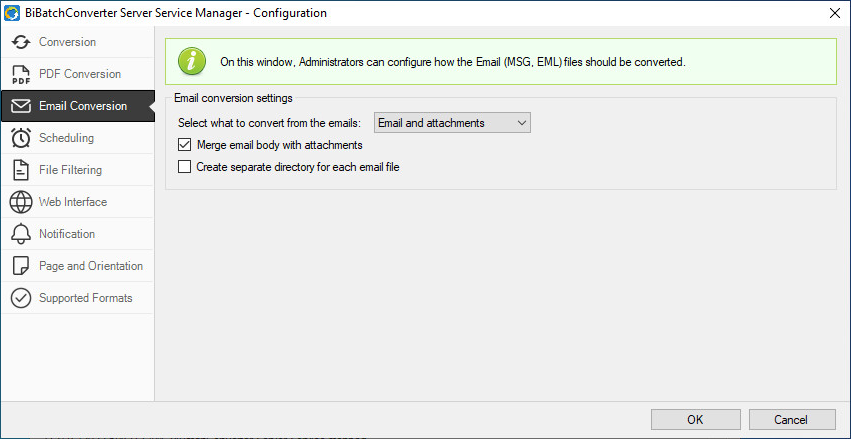Open Page and Orientation settings

point(91,266)
